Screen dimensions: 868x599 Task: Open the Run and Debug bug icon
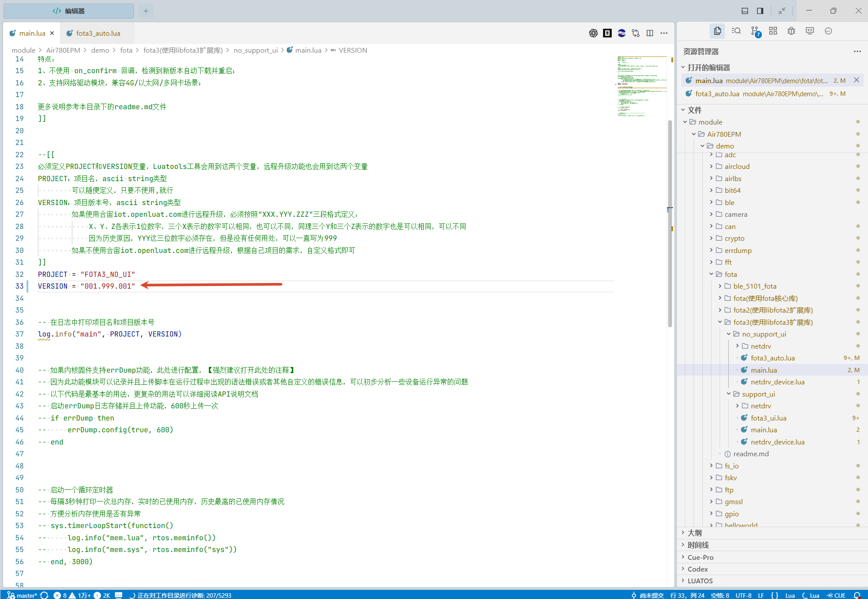pyautogui.click(x=791, y=31)
